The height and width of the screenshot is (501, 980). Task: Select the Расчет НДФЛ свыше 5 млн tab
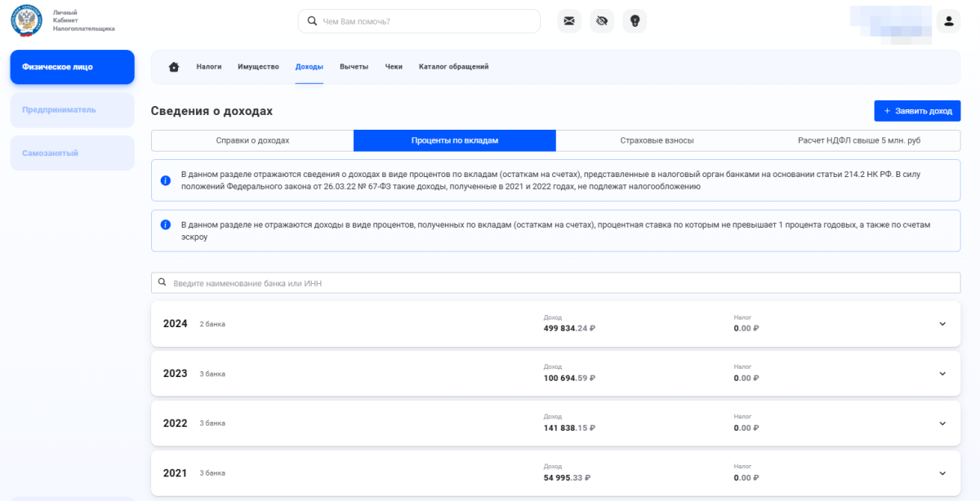[x=859, y=140]
